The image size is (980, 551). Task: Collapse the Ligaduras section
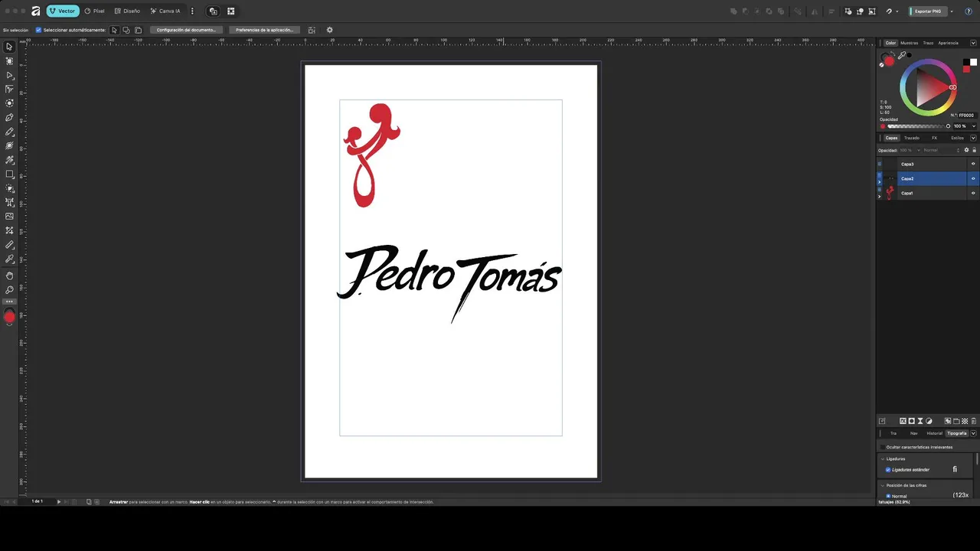(882, 459)
